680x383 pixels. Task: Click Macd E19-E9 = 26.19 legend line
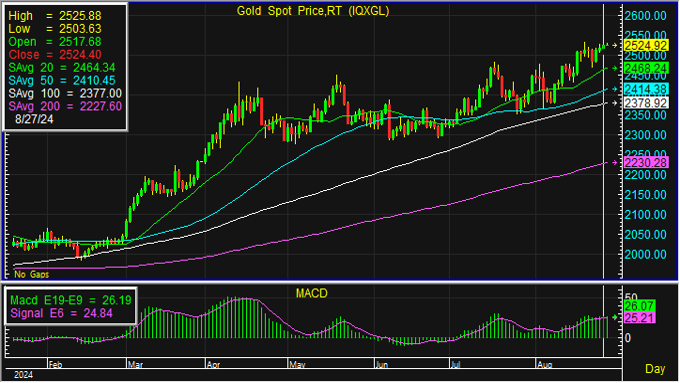pos(71,301)
